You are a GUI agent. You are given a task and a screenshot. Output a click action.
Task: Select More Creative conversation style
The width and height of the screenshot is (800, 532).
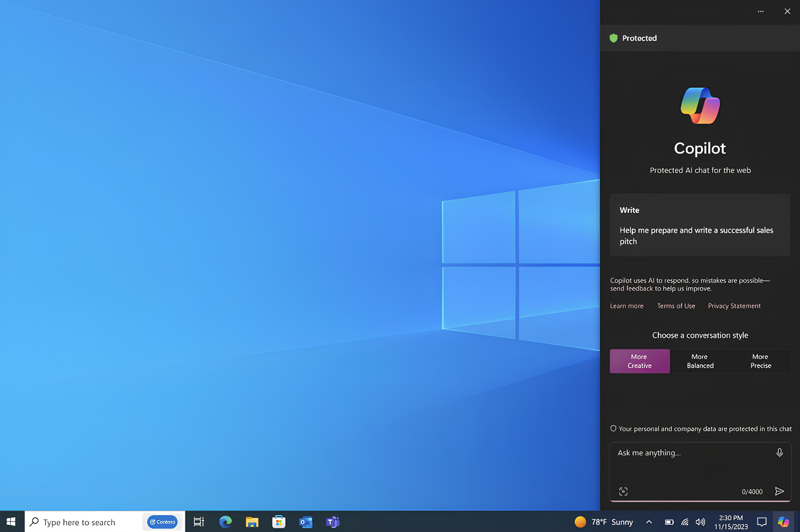639,361
